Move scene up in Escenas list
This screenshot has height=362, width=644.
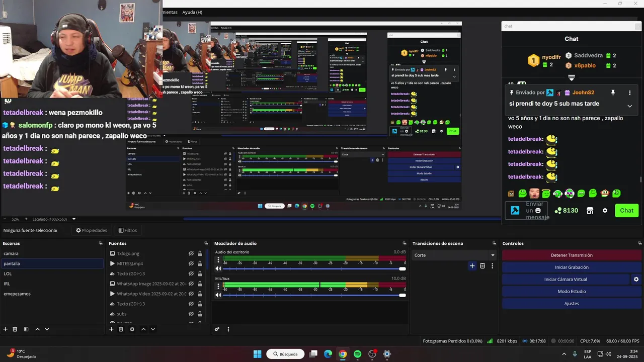coord(37,329)
